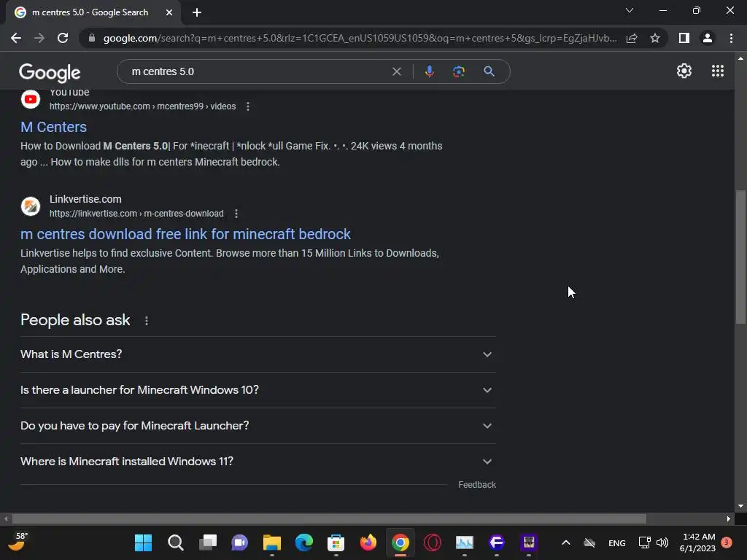
Task: Click the youtube.com mcentres99 videos URL
Action: pos(142,106)
